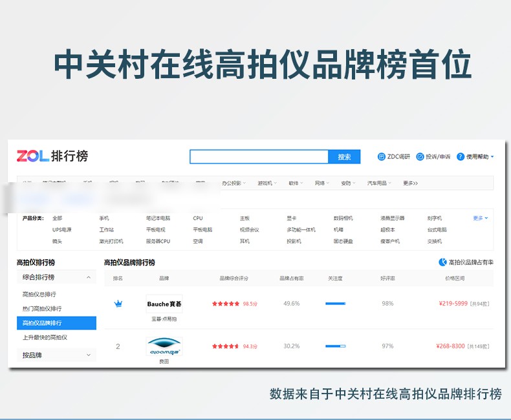Choose the 超极本 product category

(388, 229)
